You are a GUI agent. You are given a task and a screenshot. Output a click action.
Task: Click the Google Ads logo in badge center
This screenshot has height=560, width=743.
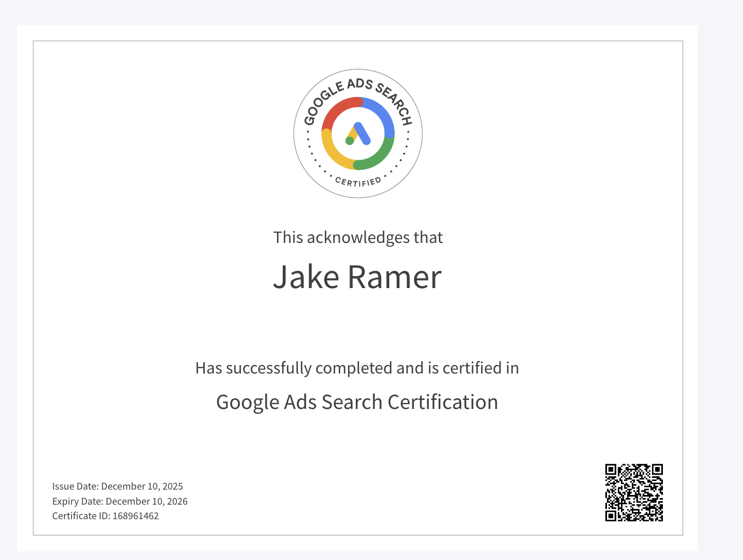(358, 134)
